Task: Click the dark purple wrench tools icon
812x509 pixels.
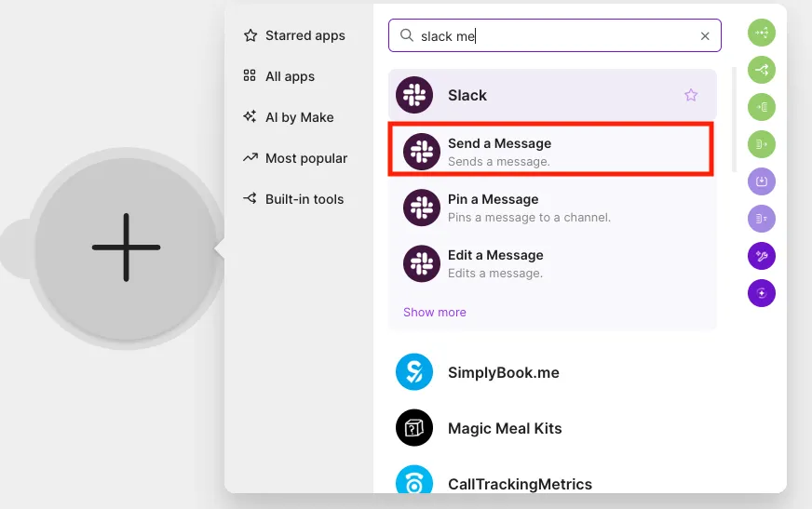Action: coord(762,256)
